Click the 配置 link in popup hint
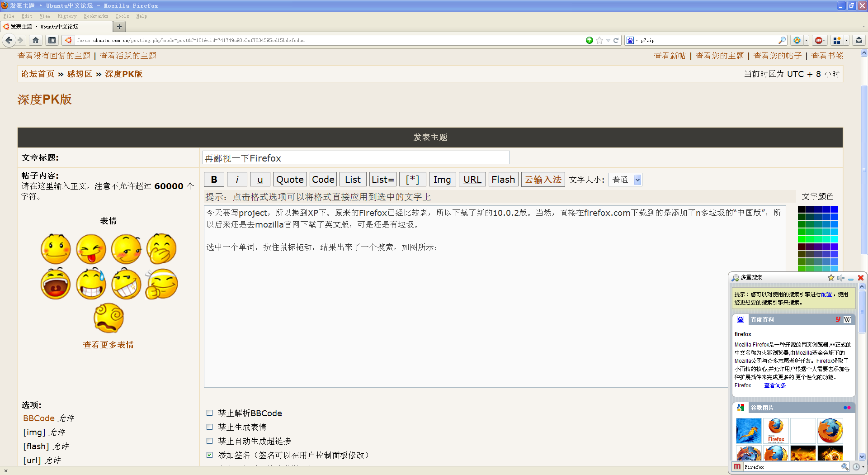 pos(826,294)
